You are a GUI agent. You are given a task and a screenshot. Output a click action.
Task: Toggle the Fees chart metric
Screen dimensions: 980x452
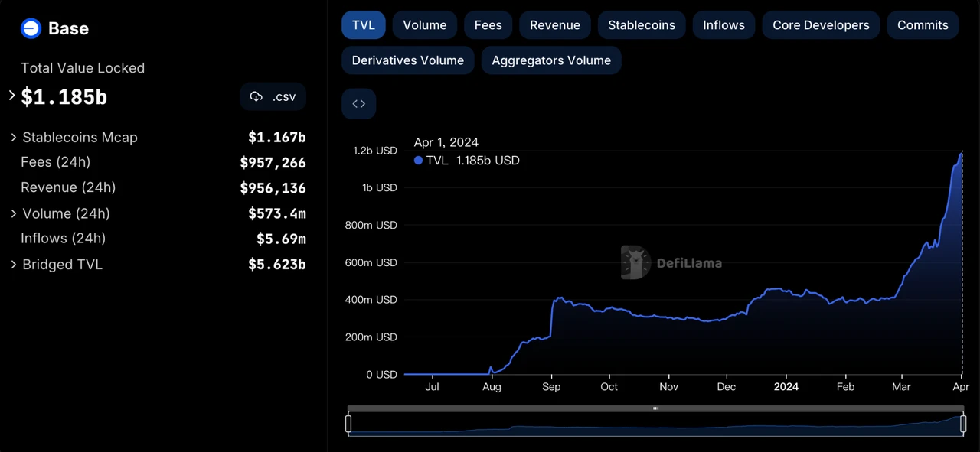[488, 25]
